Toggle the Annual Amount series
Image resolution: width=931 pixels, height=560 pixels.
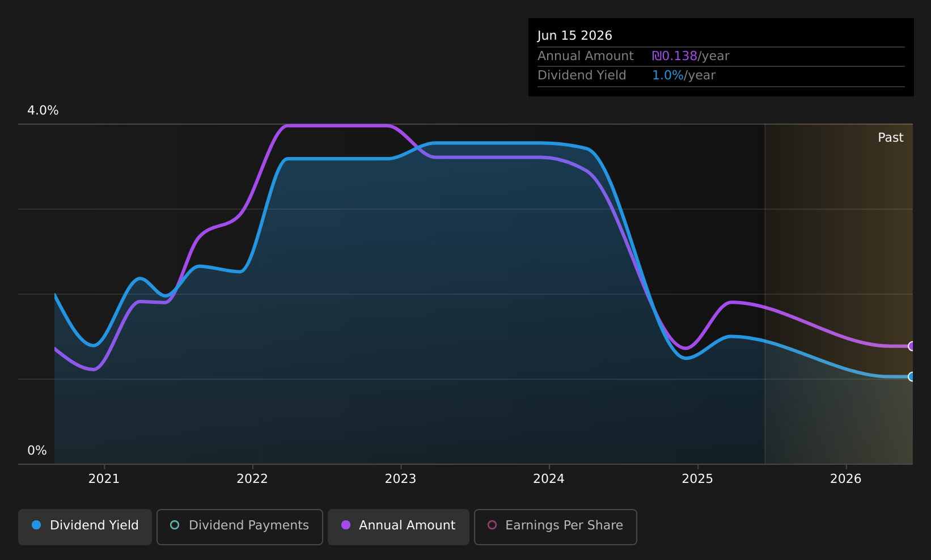(398, 527)
